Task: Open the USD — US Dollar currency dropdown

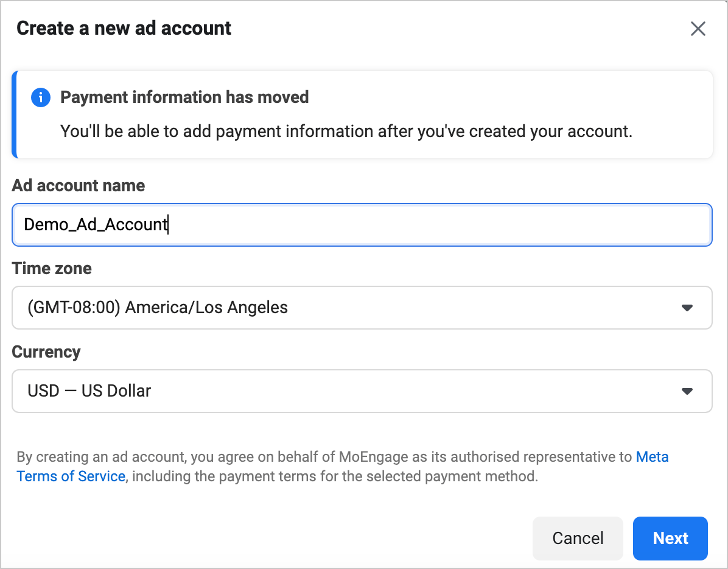Action: pyautogui.click(x=362, y=391)
